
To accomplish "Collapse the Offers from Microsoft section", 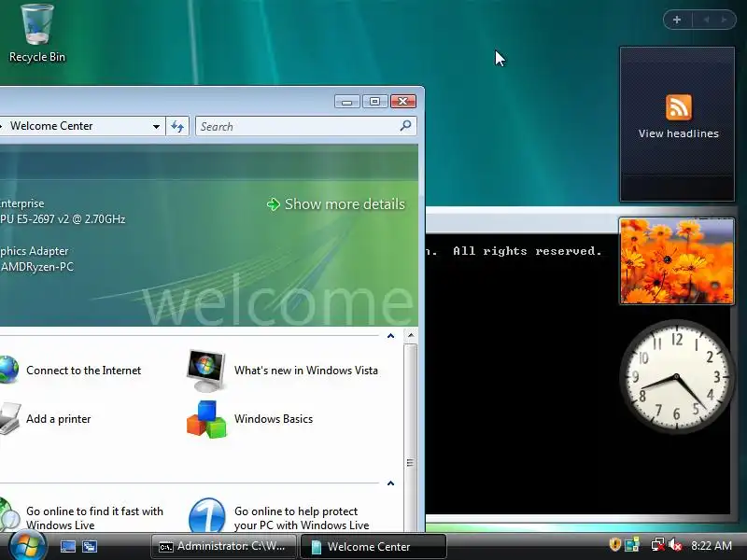I will (x=390, y=483).
